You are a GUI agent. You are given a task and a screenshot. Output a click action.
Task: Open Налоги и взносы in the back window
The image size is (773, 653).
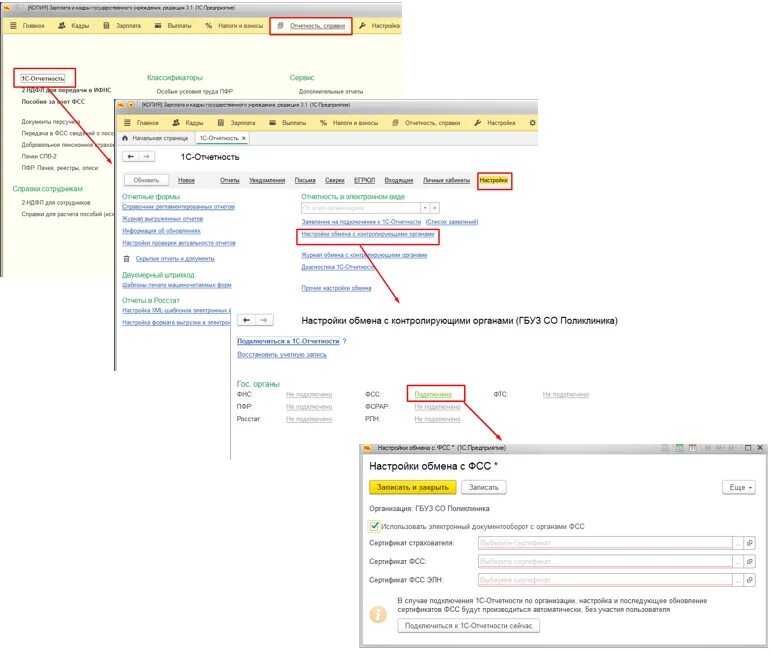234,26
